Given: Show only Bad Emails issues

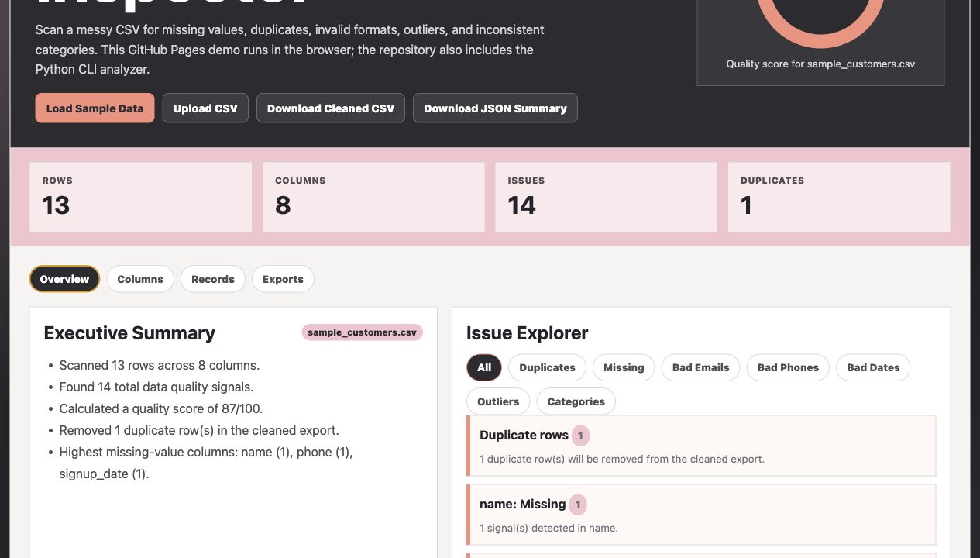Looking at the screenshot, I should [x=701, y=367].
